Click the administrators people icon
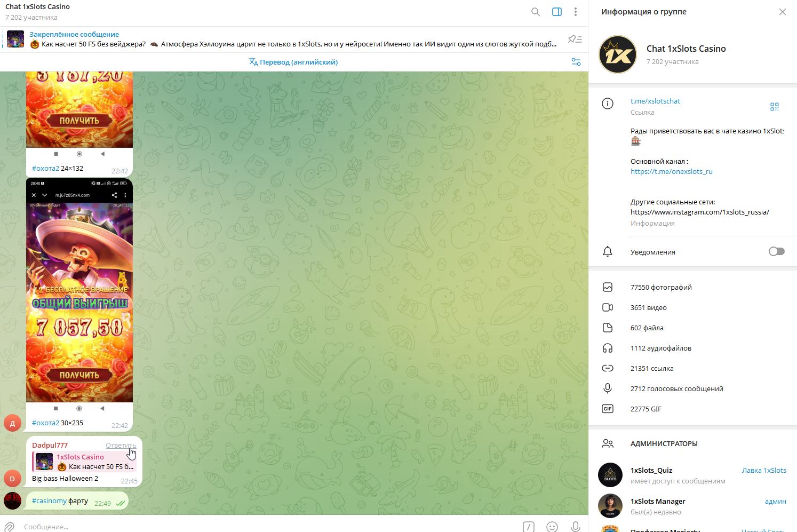The width and height of the screenshot is (797, 532). tap(608, 443)
